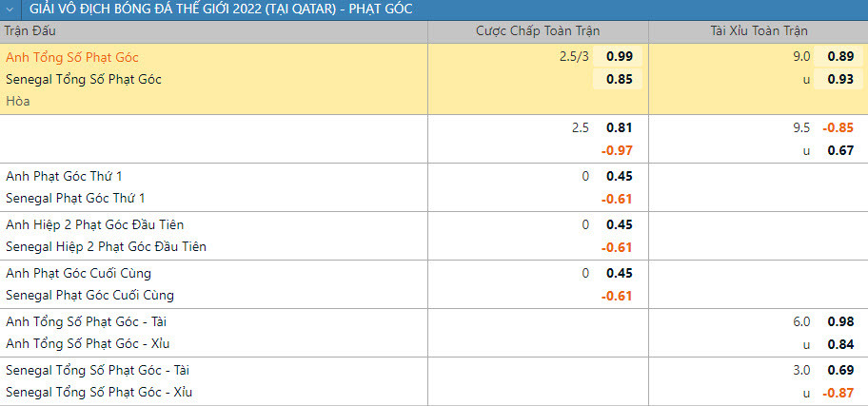This screenshot has width=868, height=406.
Task: Choose the 0.84 odds for Anh Xỉu
Action: tap(839, 343)
